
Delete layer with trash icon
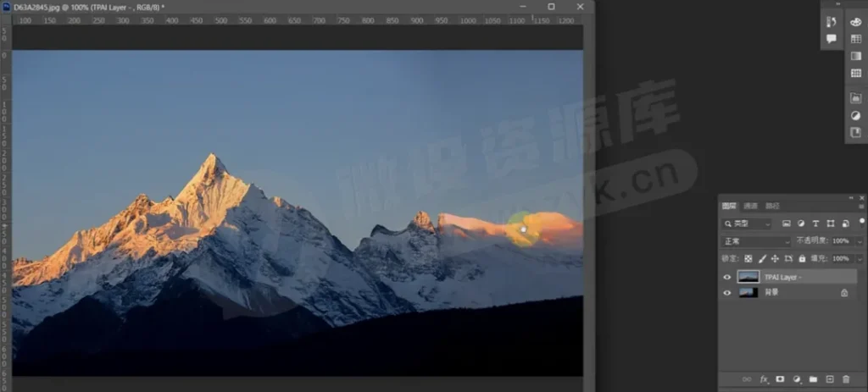tap(846, 379)
